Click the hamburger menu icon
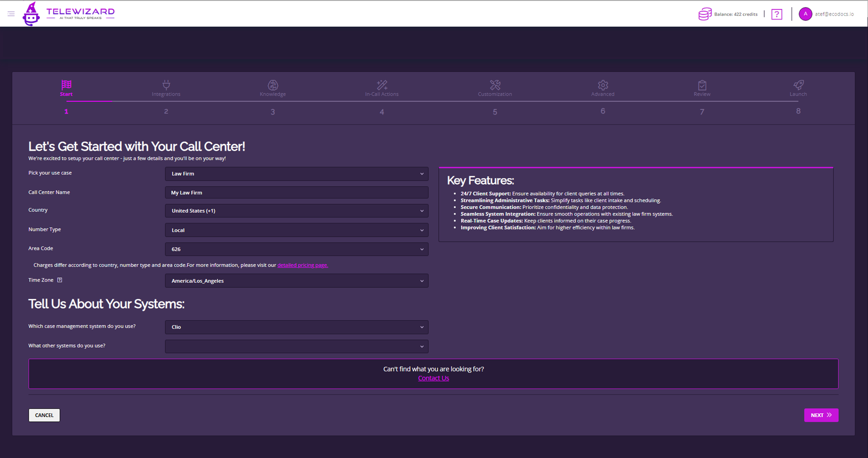 [11, 14]
